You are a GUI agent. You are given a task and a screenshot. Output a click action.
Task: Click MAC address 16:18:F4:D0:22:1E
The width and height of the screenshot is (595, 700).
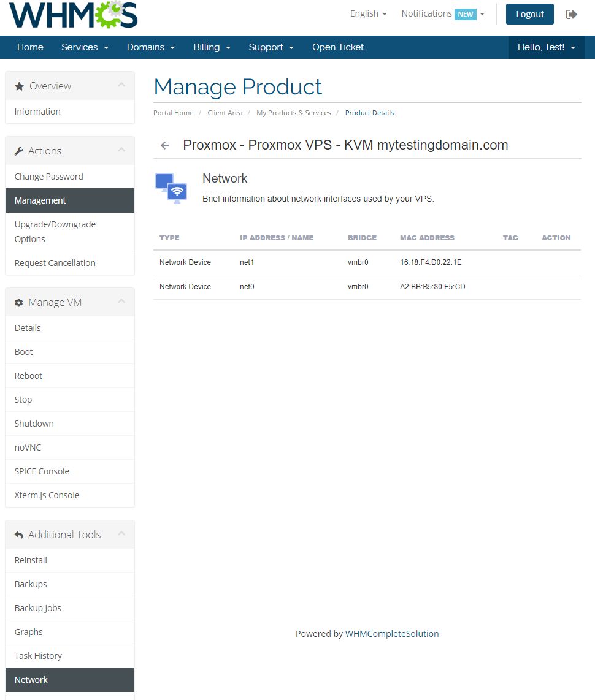coord(431,262)
